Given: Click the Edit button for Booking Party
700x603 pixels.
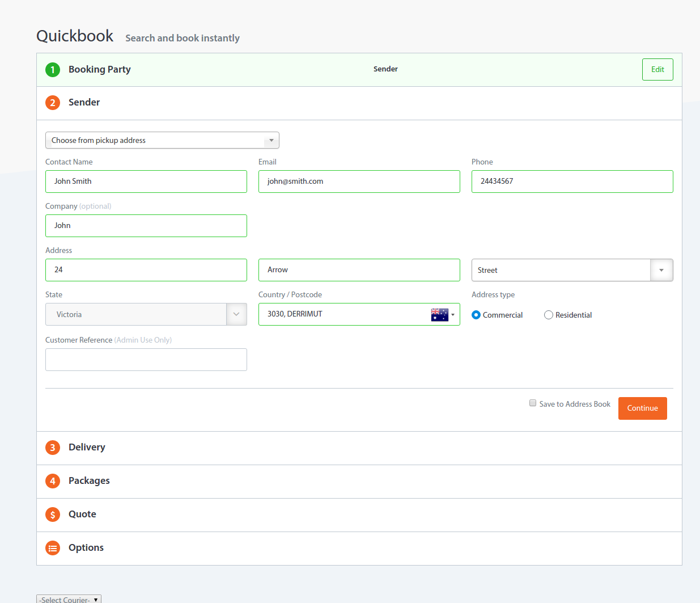Looking at the screenshot, I should (657, 70).
